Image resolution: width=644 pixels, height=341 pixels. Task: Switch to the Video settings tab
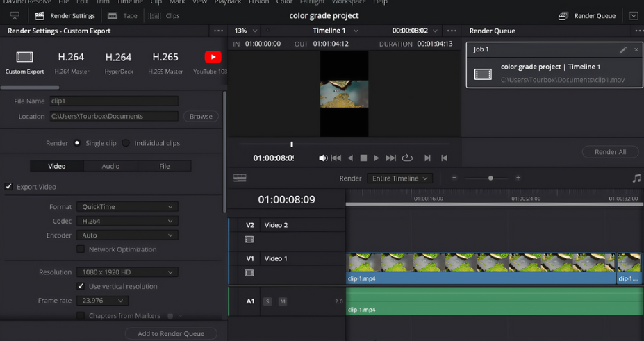click(x=57, y=166)
